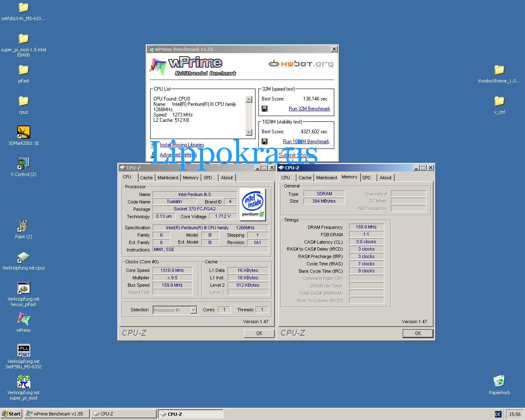Click Install Missing Libraries link

[182, 145]
